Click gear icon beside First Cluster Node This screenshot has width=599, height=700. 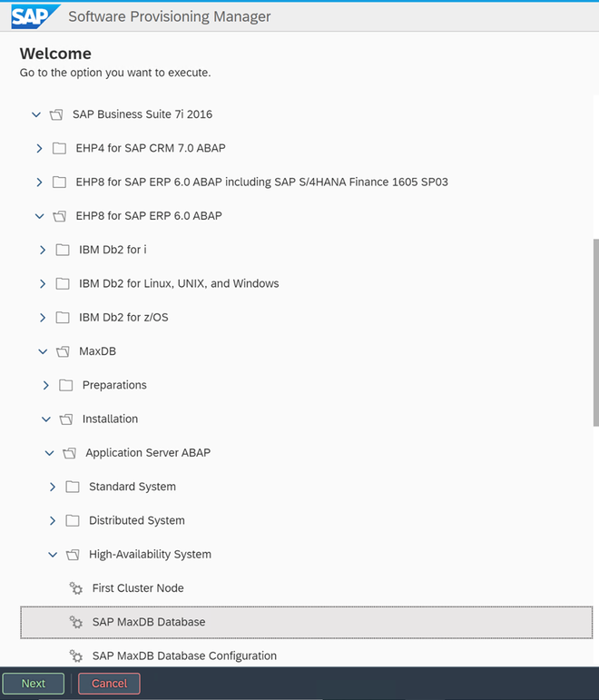point(76,588)
